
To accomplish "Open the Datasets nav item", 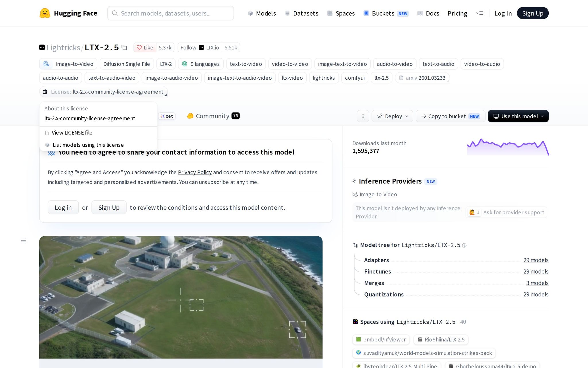I will point(301,13).
